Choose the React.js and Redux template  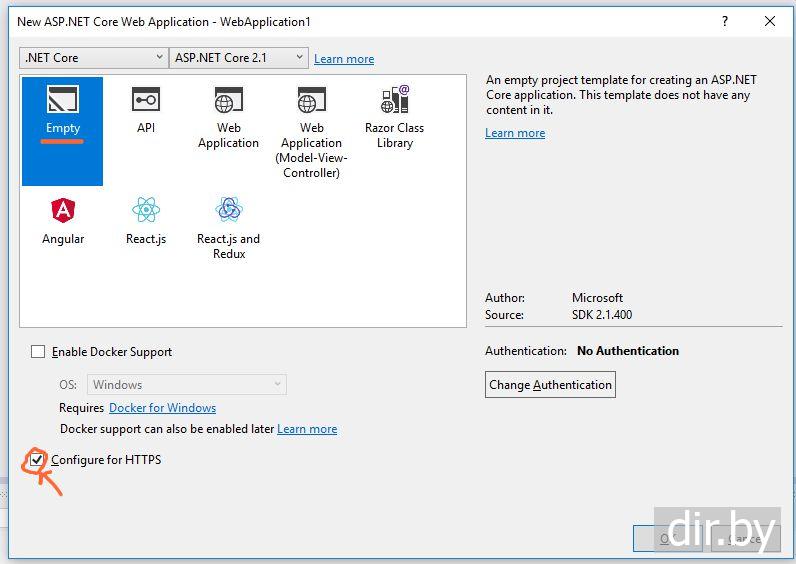pyautogui.click(x=228, y=228)
